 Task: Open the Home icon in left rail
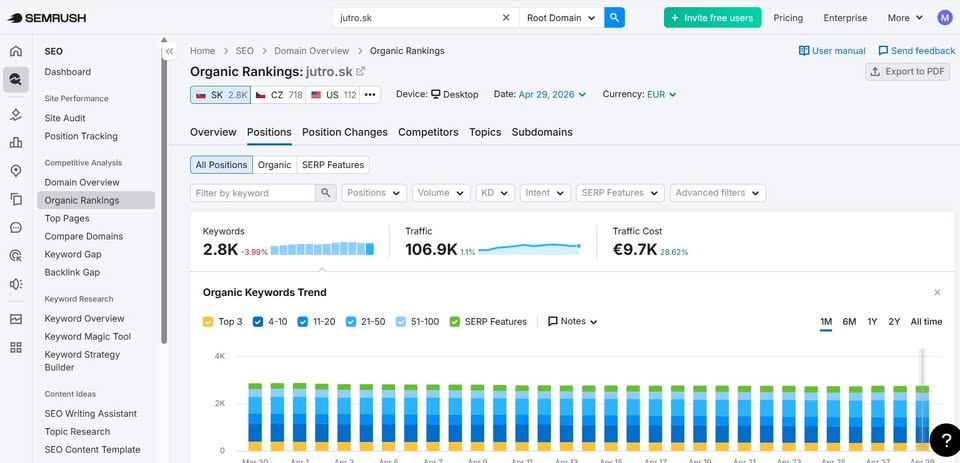point(16,51)
